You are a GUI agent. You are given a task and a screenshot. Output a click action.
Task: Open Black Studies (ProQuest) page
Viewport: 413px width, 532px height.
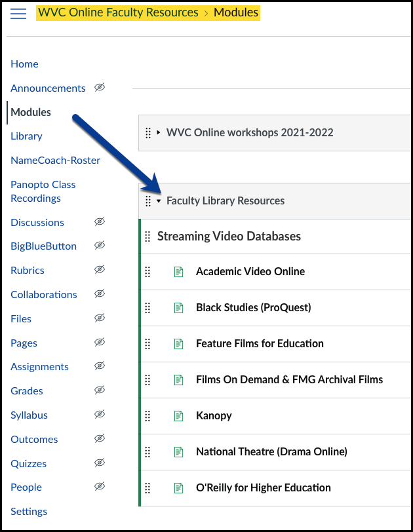pyautogui.click(x=254, y=307)
